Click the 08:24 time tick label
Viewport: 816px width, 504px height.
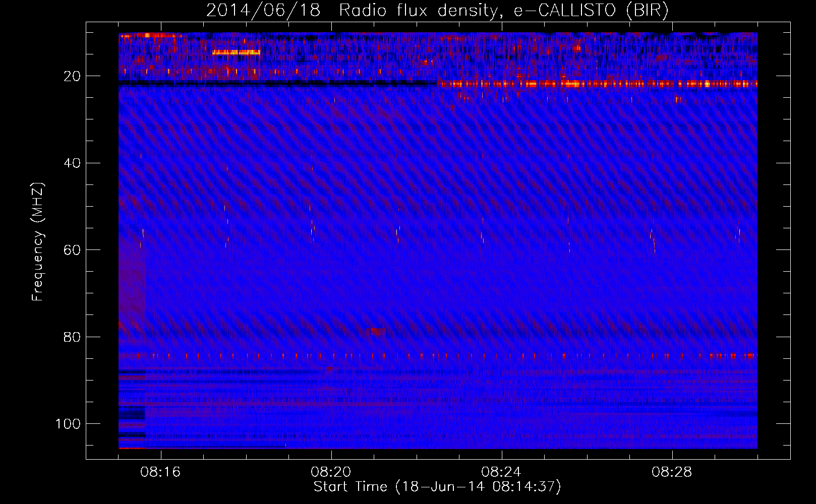[501, 472]
